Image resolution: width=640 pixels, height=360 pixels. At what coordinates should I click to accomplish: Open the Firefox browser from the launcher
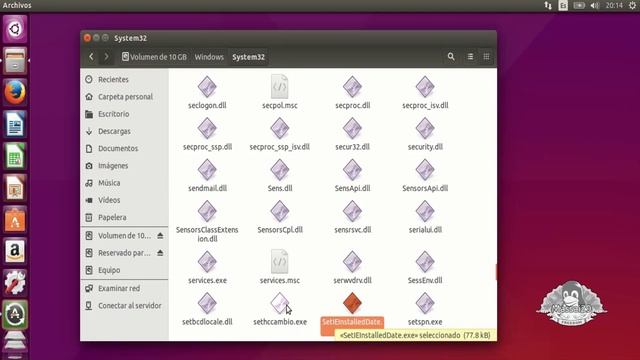tap(15, 92)
